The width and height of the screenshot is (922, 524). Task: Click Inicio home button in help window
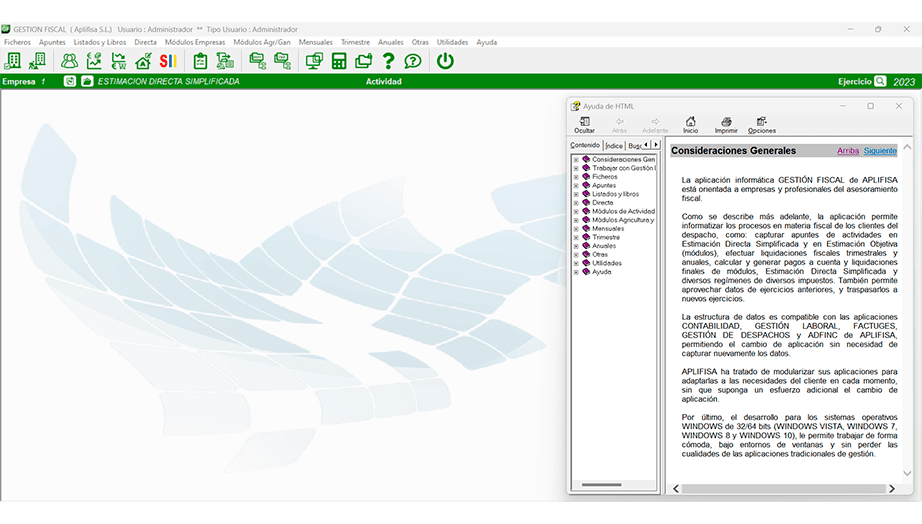tap(690, 125)
